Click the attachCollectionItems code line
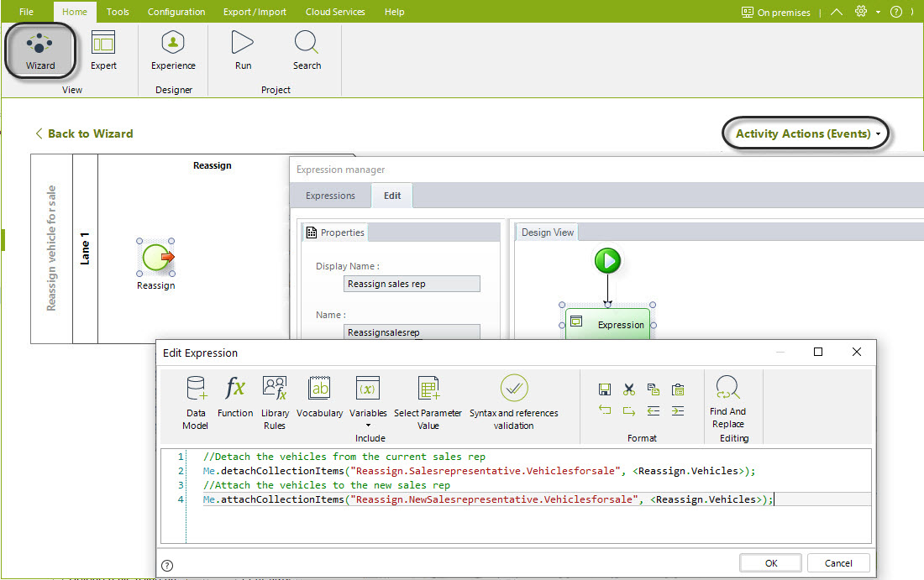Image resolution: width=924 pixels, height=580 pixels. 488,499
